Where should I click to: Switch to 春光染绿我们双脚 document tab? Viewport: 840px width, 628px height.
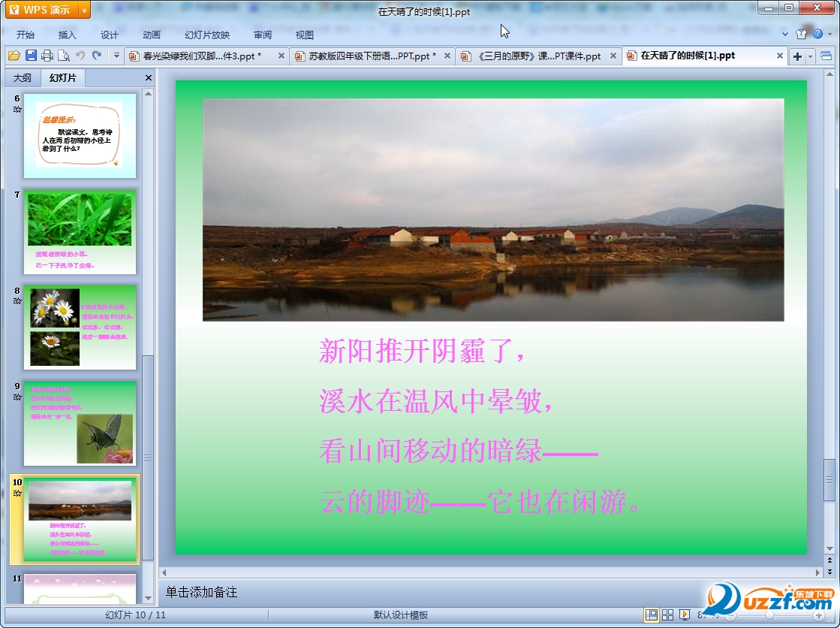point(201,56)
